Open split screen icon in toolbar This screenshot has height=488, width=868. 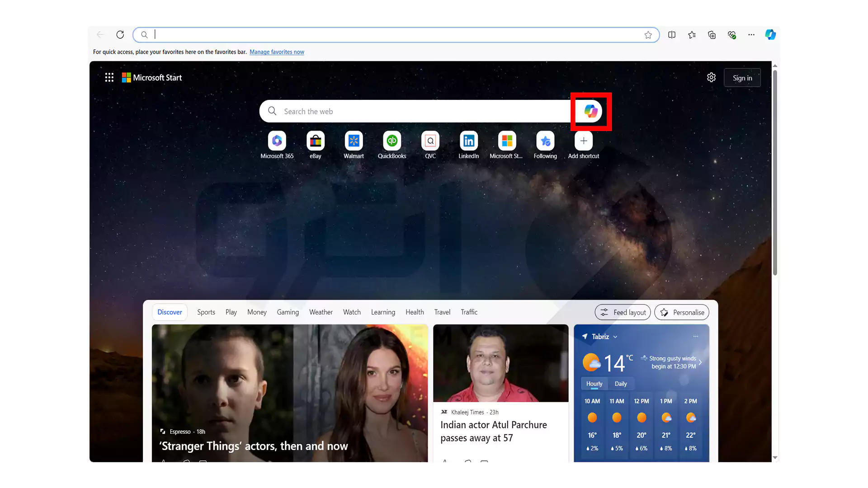pos(672,35)
